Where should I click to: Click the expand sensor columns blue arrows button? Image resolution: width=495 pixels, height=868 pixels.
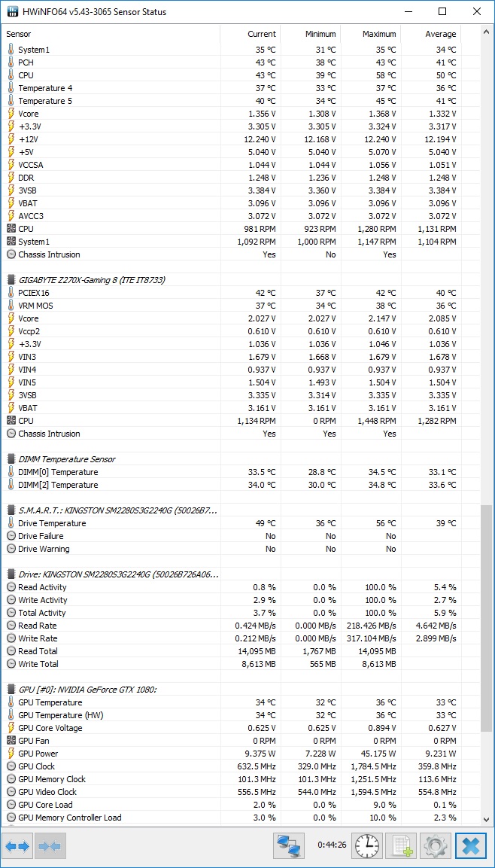coord(17,846)
